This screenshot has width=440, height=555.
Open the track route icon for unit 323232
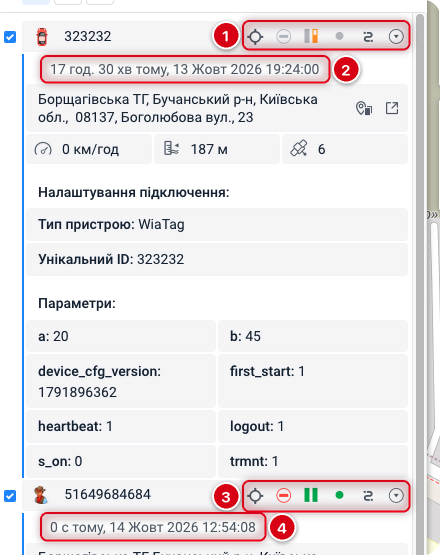click(x=368, y=36)
